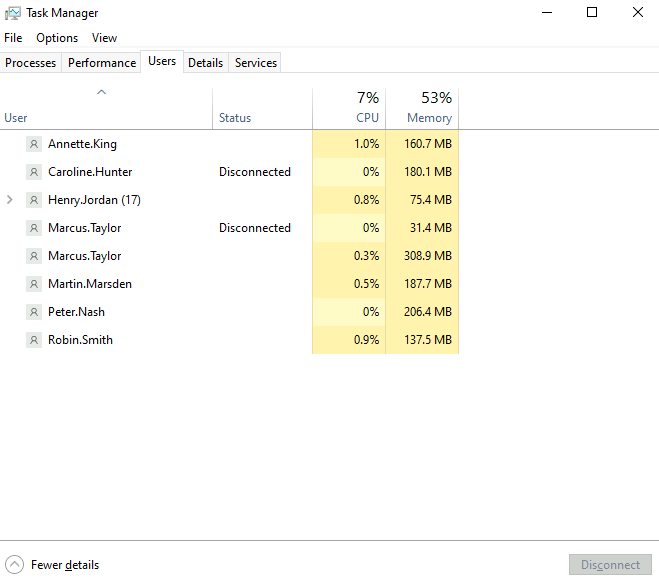Select the Henry.Jordan (17) user name
659x585 pixels.
94,200
